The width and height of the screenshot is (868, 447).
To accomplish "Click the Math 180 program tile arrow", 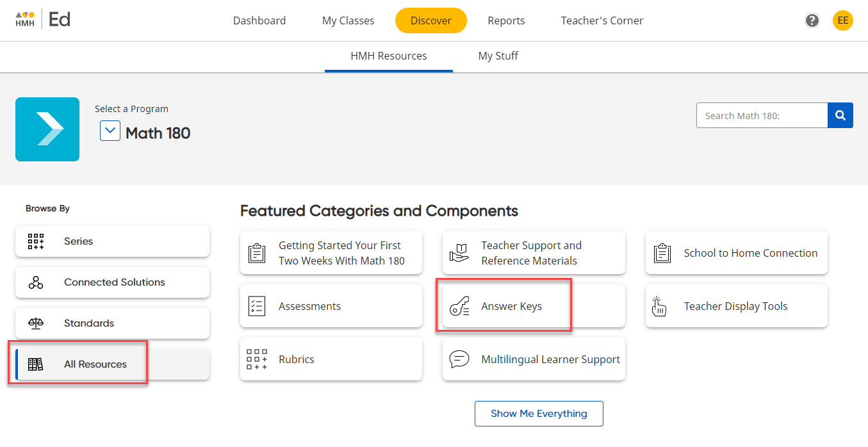I will pyautogui.click(x=47, y=129).
